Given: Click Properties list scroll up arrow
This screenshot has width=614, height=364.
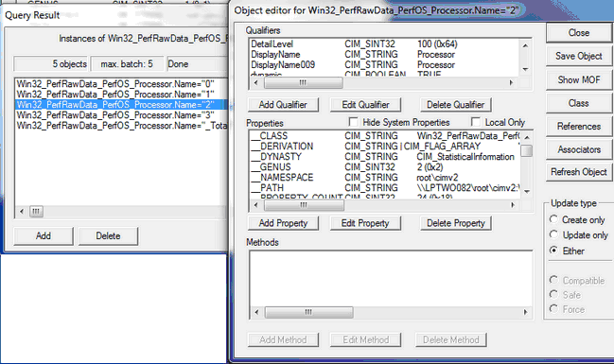Looking at the screenshot, I should pos(527,137).
